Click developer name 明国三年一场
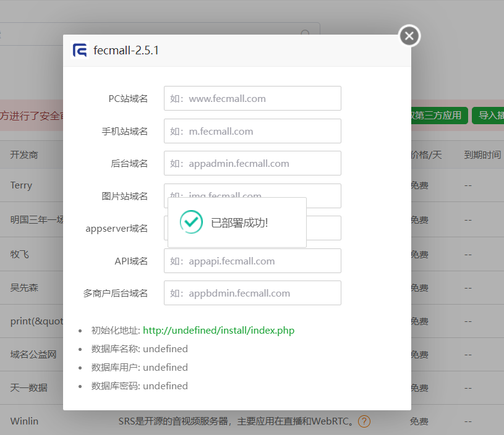Image resolution: width=504 pixels, height=435 pixels. (36, 220)
